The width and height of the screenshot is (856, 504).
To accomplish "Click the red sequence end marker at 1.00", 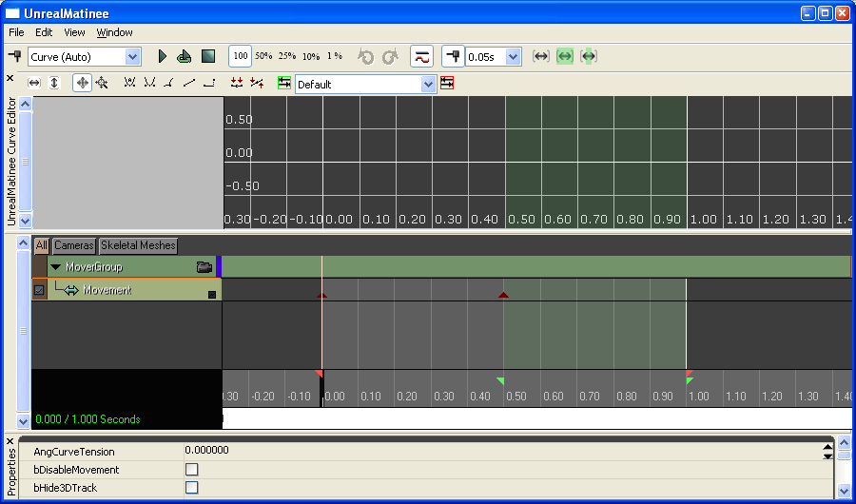I will (x=690, y=373).
